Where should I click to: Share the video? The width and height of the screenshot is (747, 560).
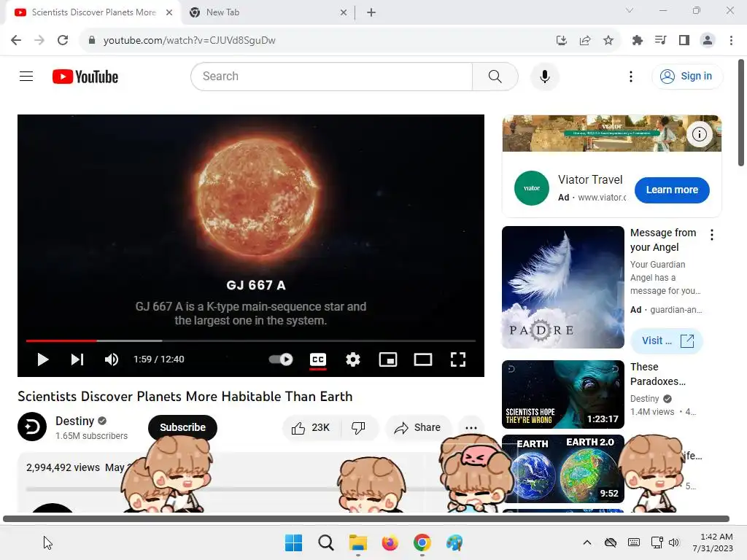click(417, 427)
